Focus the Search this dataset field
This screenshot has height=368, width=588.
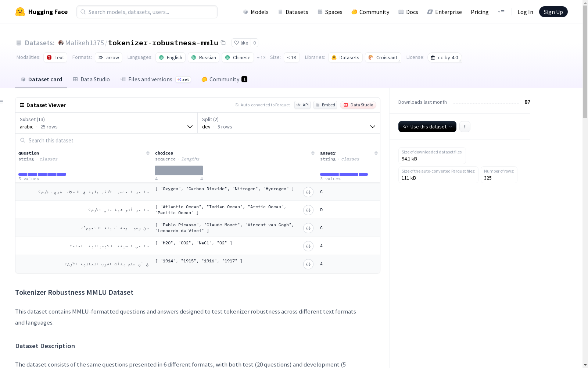[x=198, y=140]
